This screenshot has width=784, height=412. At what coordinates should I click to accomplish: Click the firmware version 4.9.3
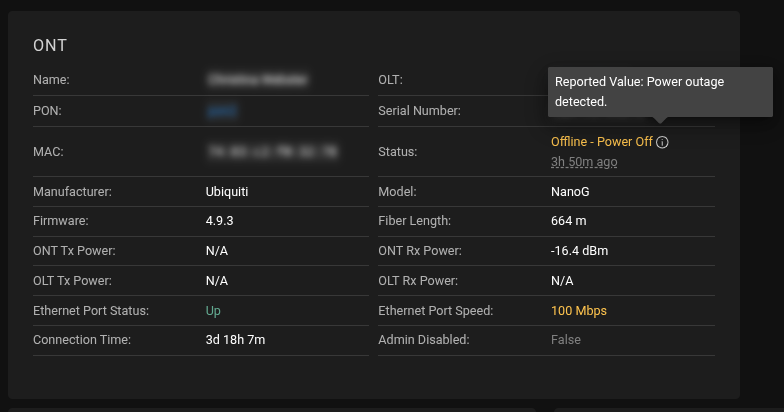point(221,220)
